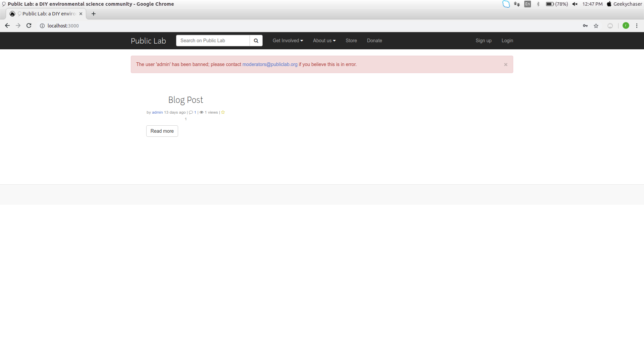Screen dimensions: 644x362
Task: Click the moderators@publiclab.org email link
Action: tap(270, 64)
